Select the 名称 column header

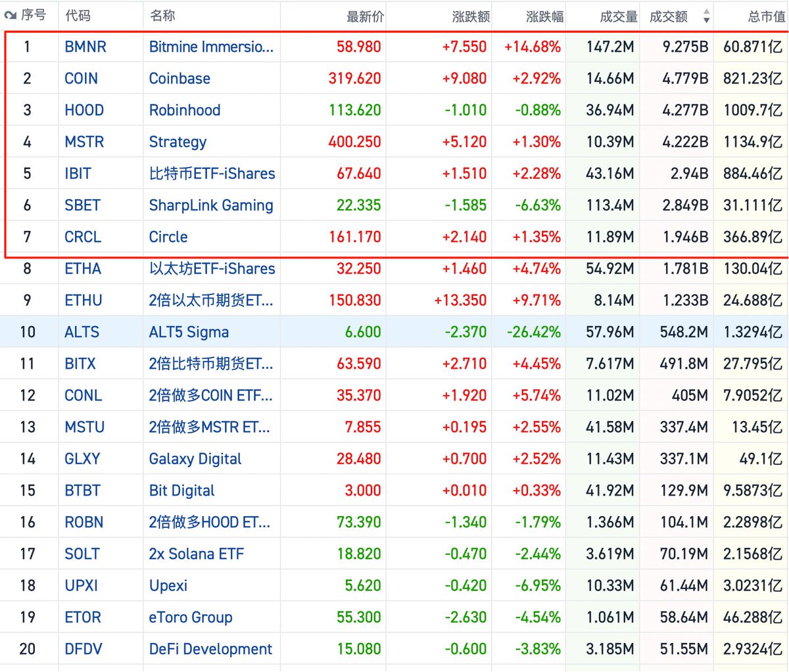pos(162,16)
